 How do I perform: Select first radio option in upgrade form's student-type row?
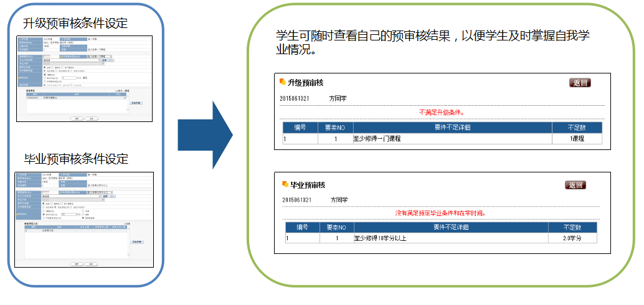point(43,67)
